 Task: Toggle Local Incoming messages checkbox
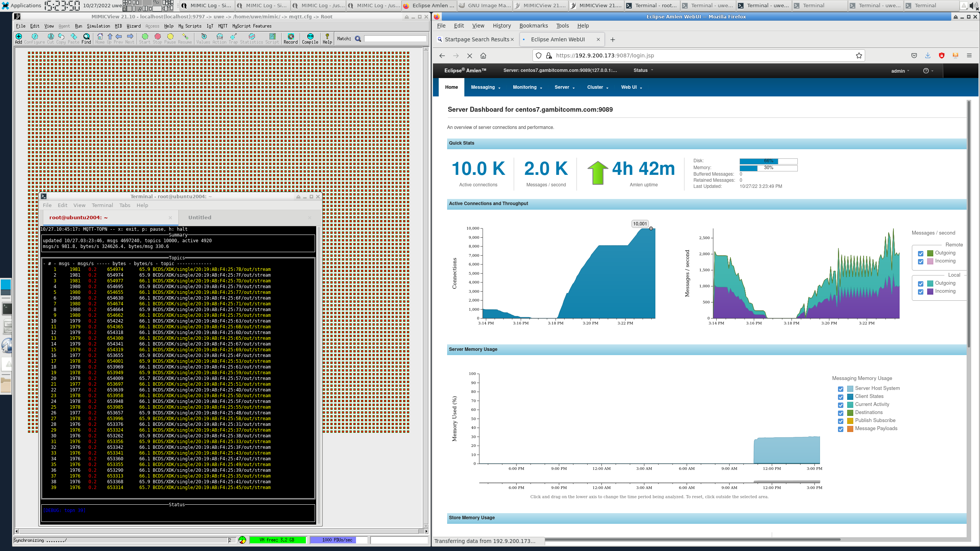[x=921, y=292]
